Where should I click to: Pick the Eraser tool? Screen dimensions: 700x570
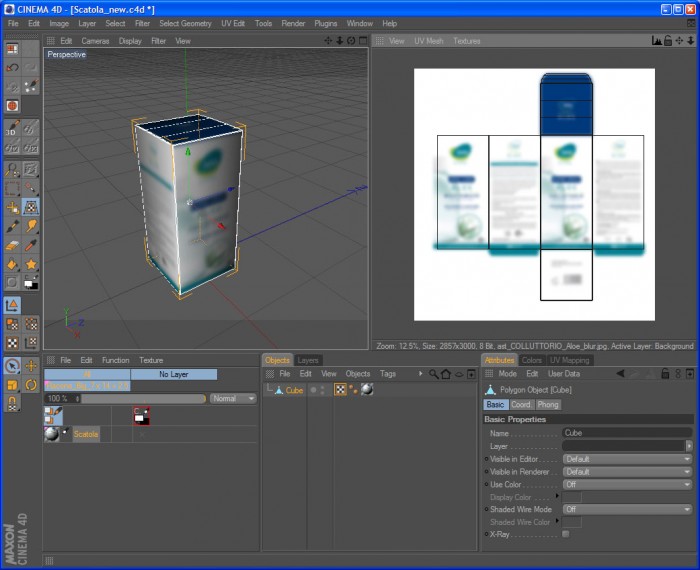[12, 245]
